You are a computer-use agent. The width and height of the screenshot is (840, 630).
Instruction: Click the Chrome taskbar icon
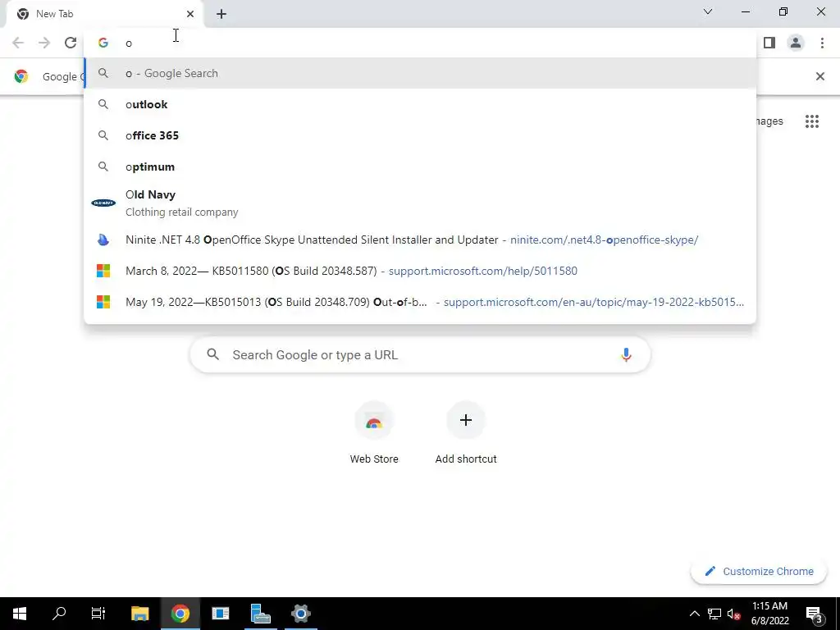pos(180,614)
